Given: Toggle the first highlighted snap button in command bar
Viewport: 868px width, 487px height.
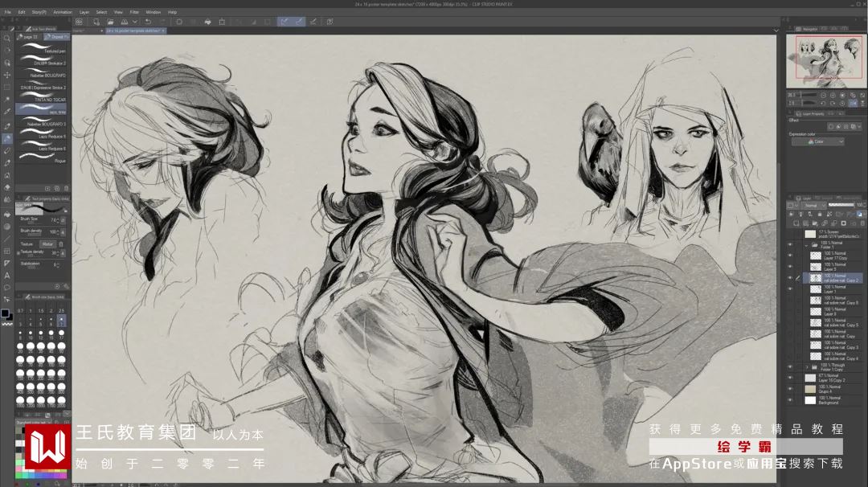Looking at the screenshot, I should pos(284,22).
